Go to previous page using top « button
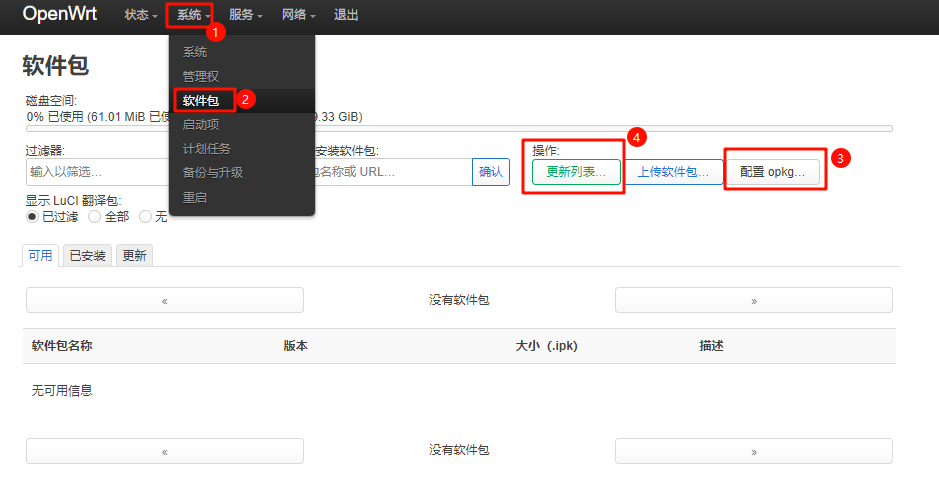Screen dimensions: 939x496 coord(164,300)
